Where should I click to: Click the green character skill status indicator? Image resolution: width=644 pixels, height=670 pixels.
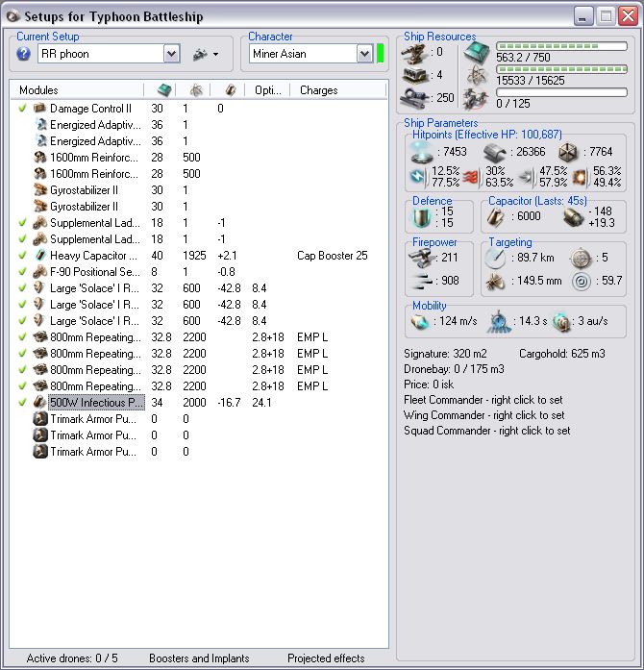coord(380,54)
